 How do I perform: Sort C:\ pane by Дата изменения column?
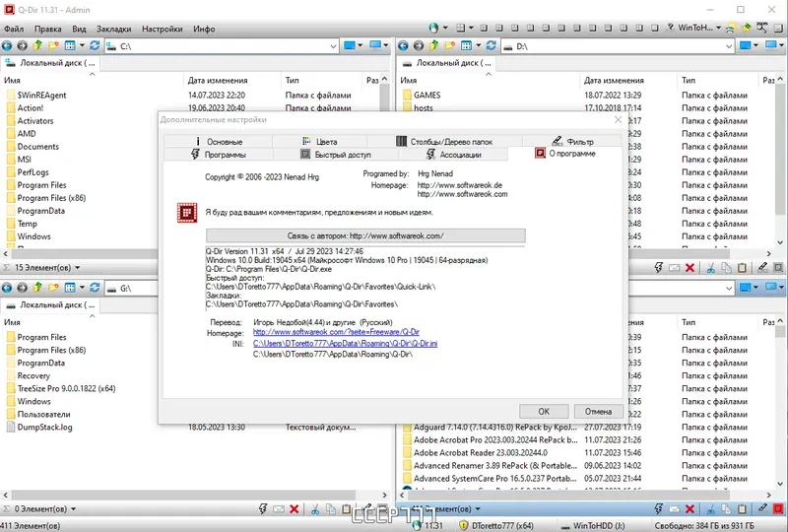point(231,80)
